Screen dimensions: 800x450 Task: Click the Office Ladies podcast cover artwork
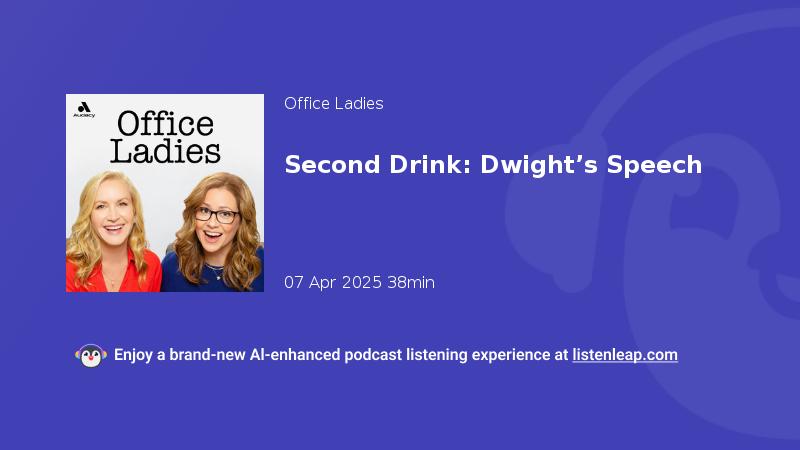(165, 193)
